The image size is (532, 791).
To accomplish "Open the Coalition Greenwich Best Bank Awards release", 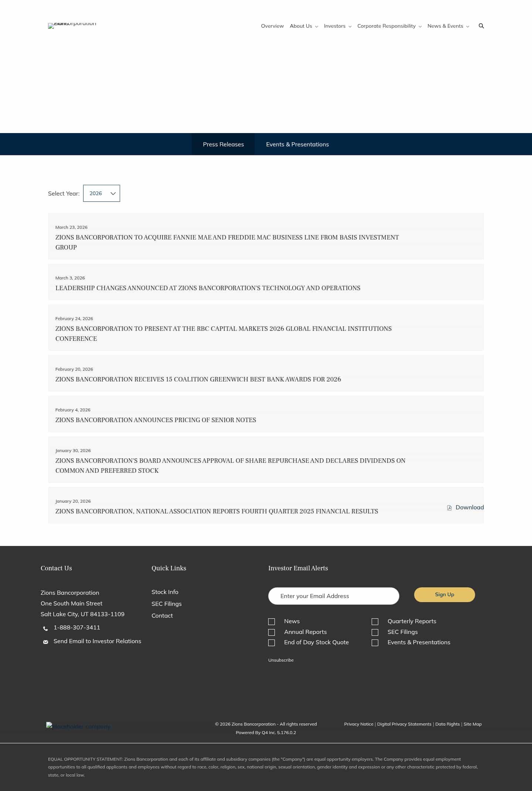I will [x=198, y=379].
